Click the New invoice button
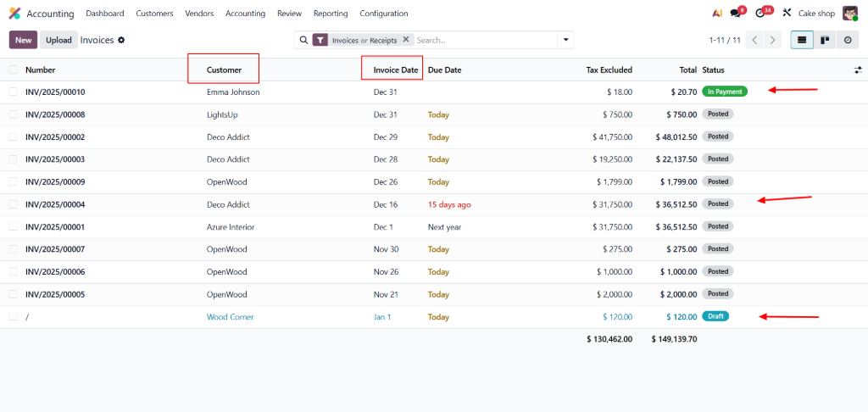Image resolution: width=868 pixels, height=412 pixels. coord(23,40)
